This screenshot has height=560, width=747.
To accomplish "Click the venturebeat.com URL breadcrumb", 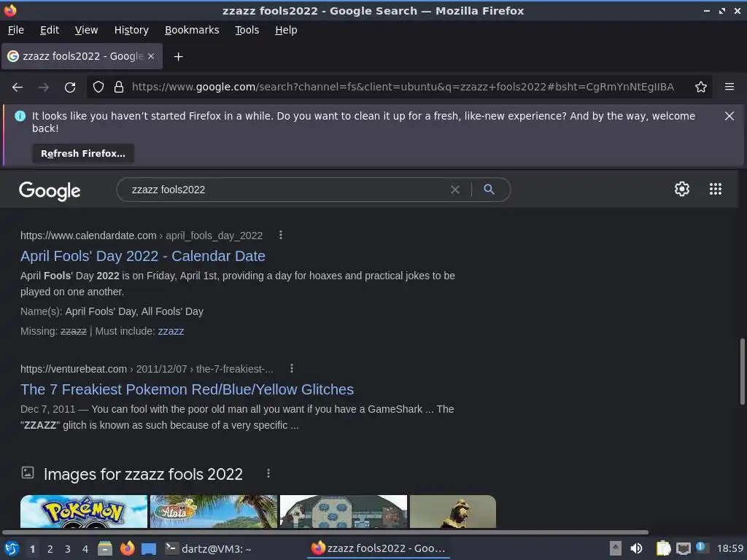I will 147,369.
